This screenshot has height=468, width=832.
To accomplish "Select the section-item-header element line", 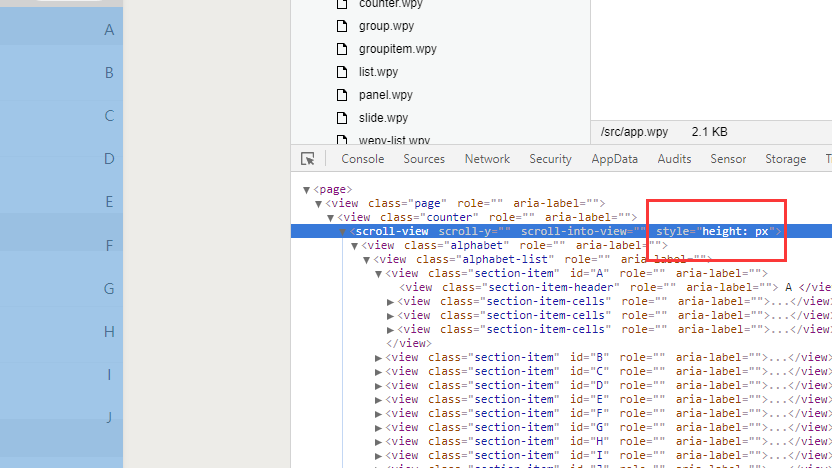I will (615, 288).
